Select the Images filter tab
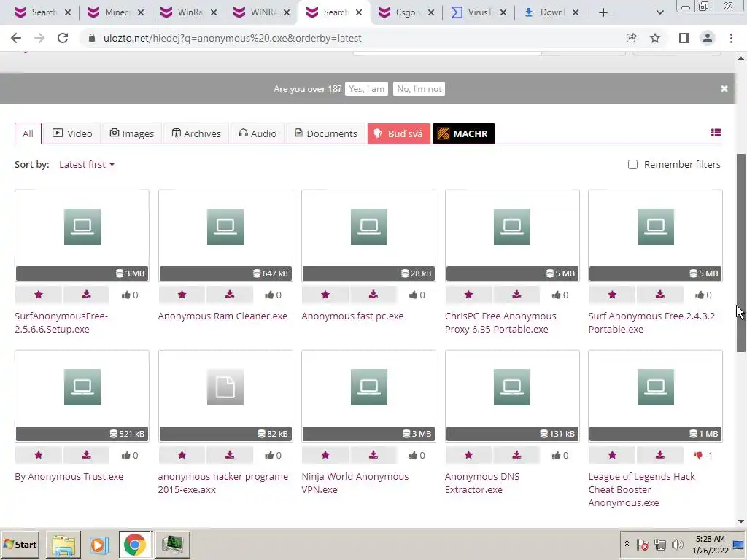Image resolution: width=747 pixels, height=560 pixels. pyautogui.click(x=132, y=133)
